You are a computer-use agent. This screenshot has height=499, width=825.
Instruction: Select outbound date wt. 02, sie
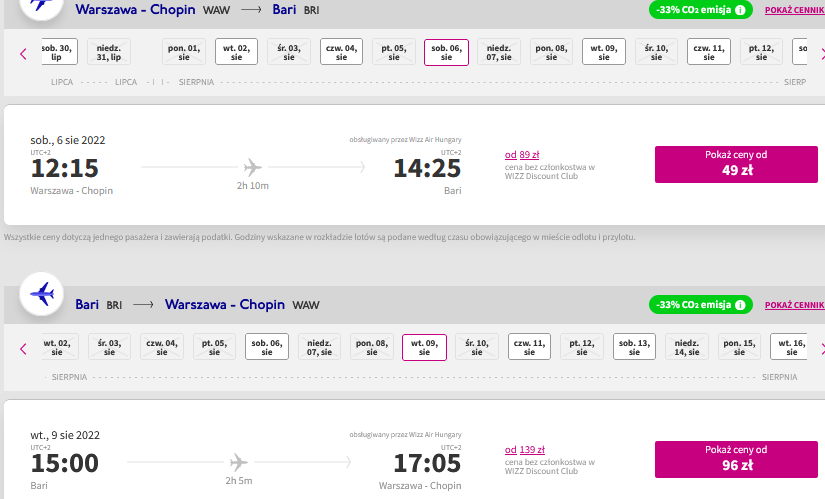236,52
